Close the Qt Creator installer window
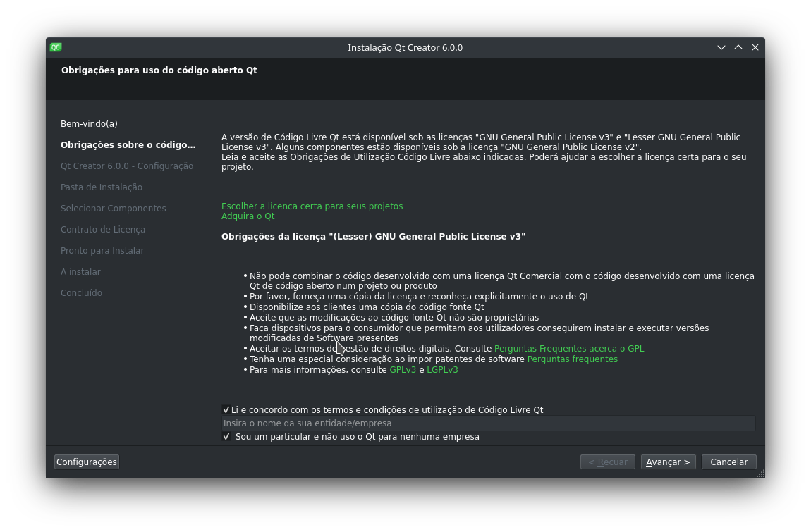 click(x=755, y=47)
